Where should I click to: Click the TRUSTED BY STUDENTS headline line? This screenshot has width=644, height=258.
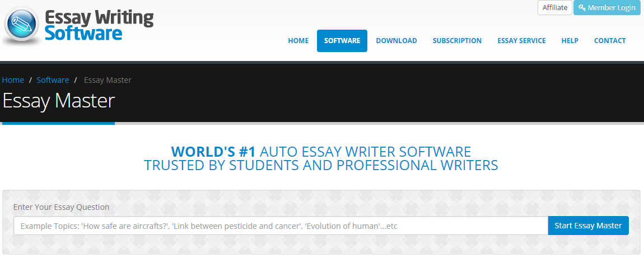321,165
